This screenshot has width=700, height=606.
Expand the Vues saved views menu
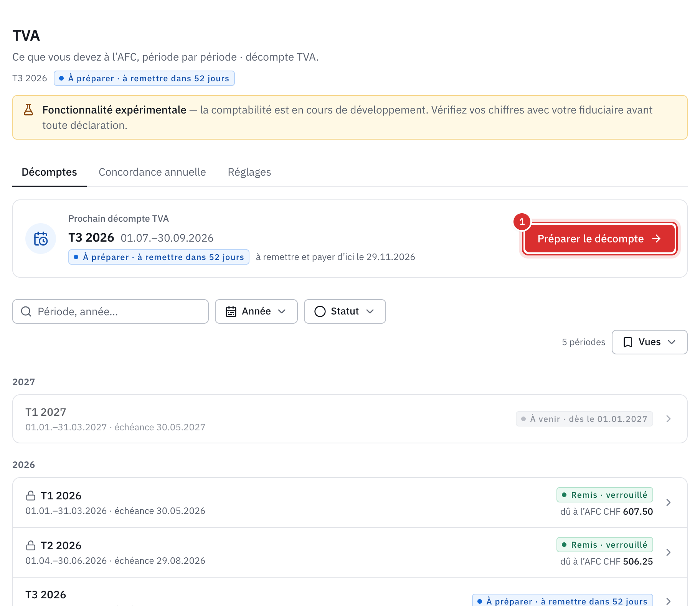[650, 342]
